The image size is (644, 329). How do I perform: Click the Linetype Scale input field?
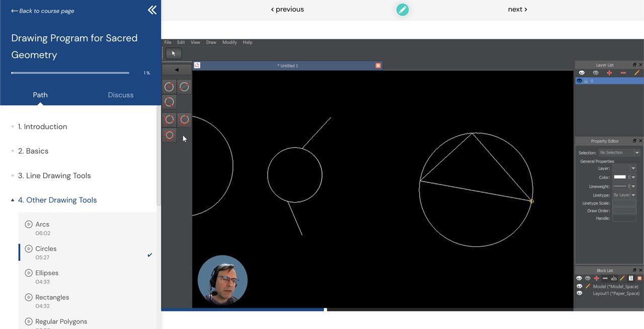click(624, 203)
